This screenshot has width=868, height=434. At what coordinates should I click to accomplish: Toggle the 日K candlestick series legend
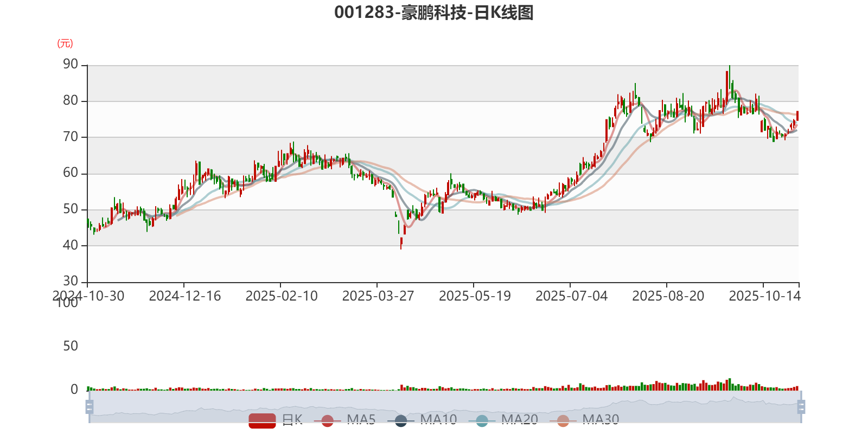pos(276,420)
